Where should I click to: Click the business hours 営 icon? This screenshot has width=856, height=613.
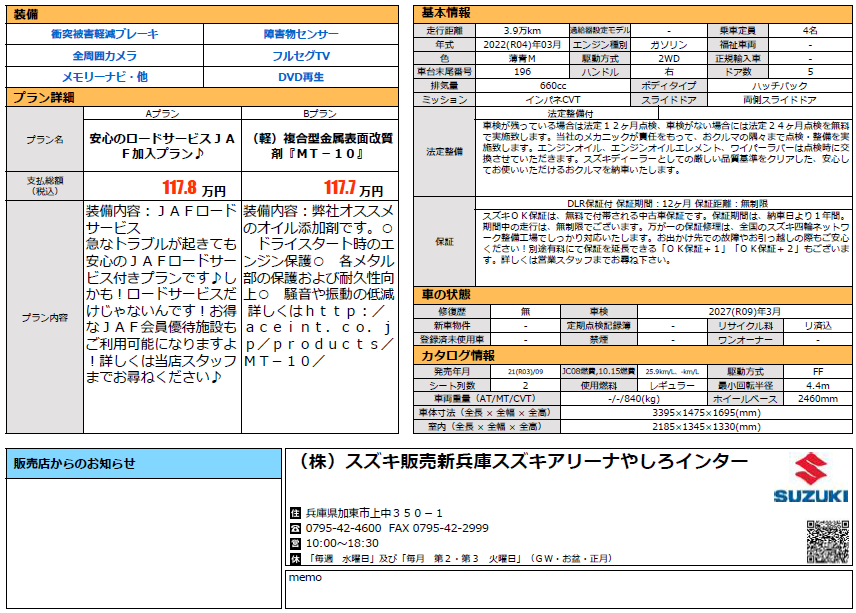point(295,542)
